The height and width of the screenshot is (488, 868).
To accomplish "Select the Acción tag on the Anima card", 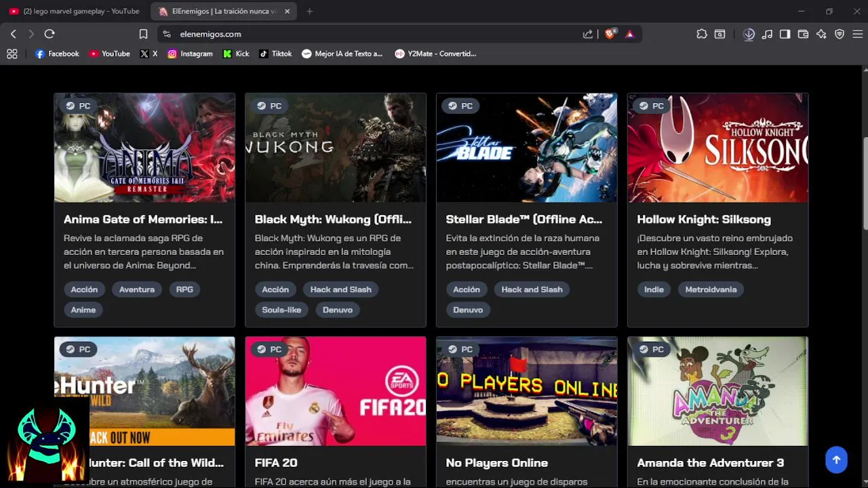I will 85,289.
